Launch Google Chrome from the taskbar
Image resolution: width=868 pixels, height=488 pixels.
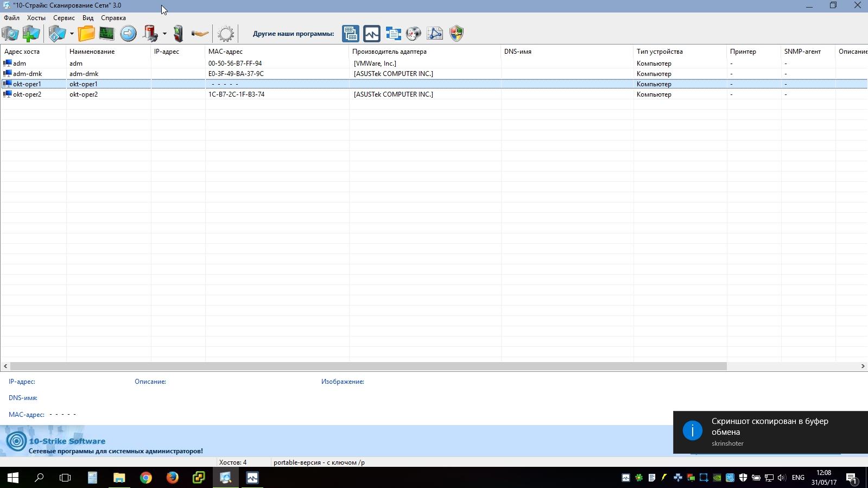click(x=145, y=478)
